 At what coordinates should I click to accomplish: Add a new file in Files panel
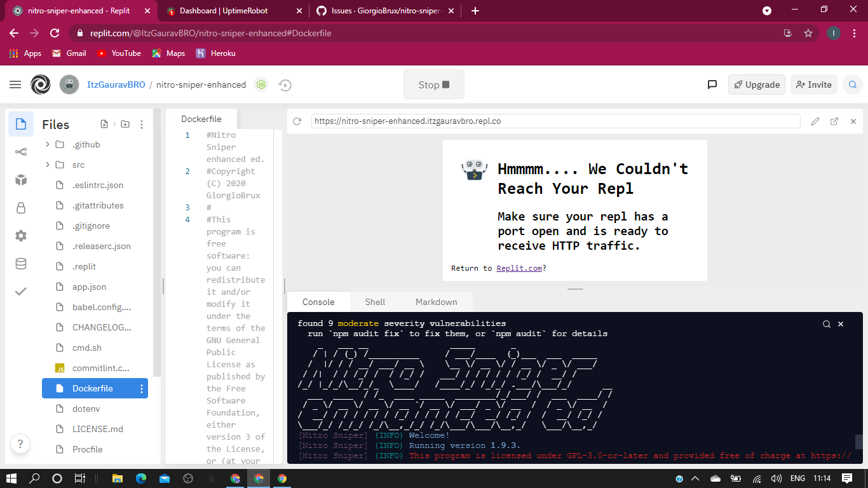(x=104, y=125)
